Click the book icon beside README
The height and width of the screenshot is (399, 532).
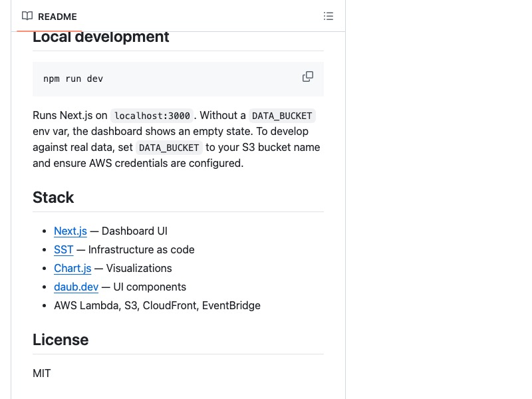[x=27, y=16]
